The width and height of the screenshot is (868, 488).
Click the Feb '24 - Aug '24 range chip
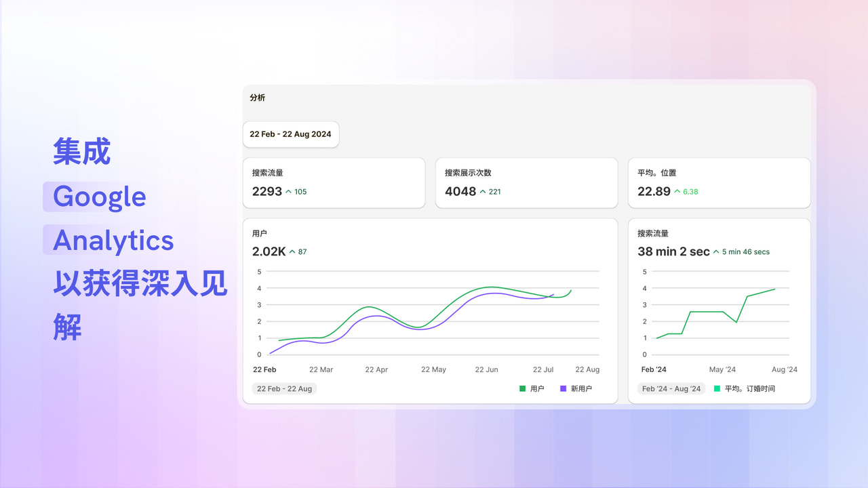671,388
